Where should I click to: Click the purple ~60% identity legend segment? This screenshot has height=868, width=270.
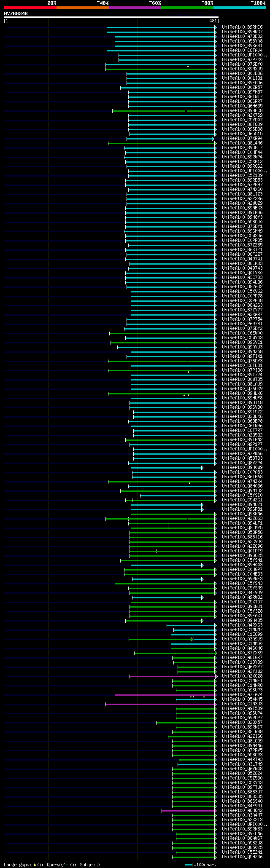tap(135, 8)
